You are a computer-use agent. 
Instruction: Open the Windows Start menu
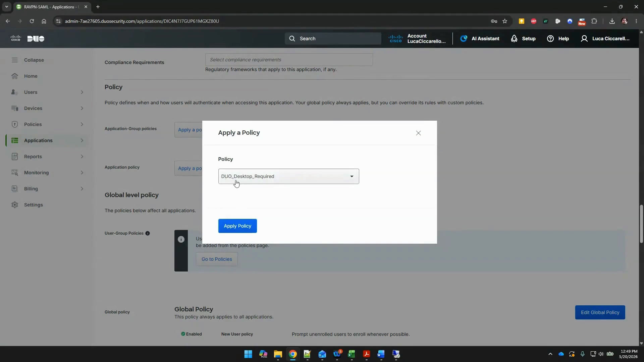point(248,354)
